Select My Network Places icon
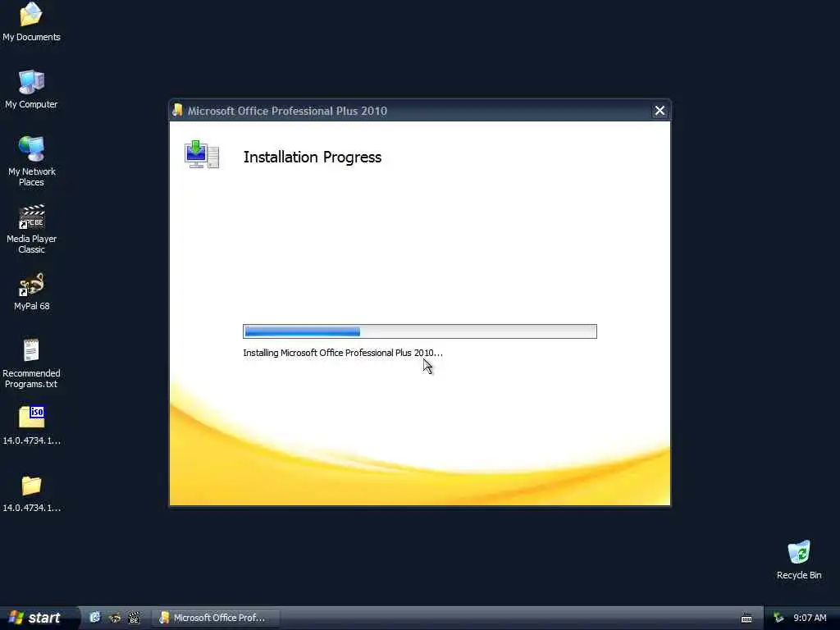This screenshot has width=840, height=630. [31, 161]
